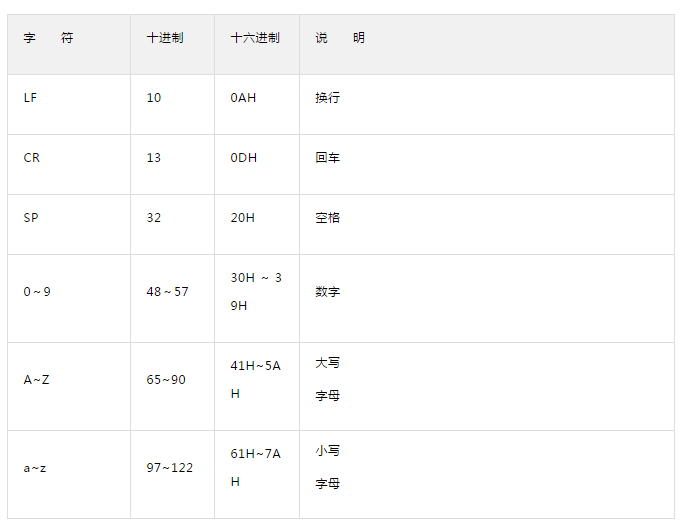
Task: Select the decimal value 13 cell
Action: click(153, 158)
